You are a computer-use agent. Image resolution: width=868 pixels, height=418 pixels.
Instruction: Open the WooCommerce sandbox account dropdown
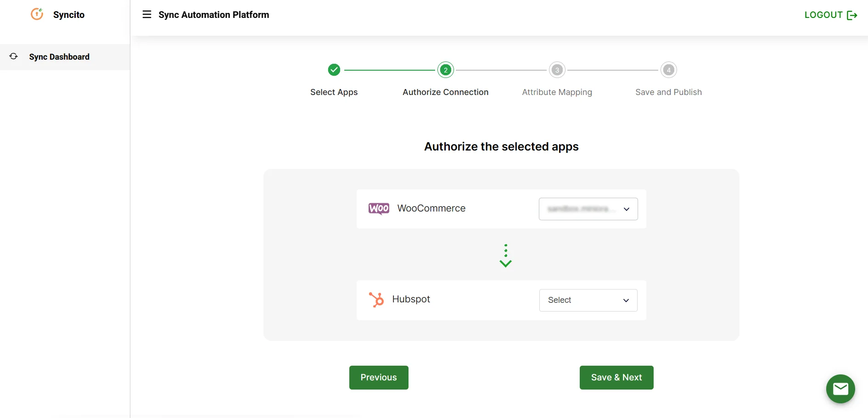(x=588, y=209)
